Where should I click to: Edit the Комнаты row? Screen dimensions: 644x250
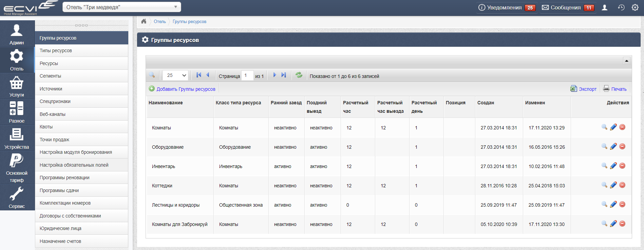pyautogui.click(x=613, y=127)
